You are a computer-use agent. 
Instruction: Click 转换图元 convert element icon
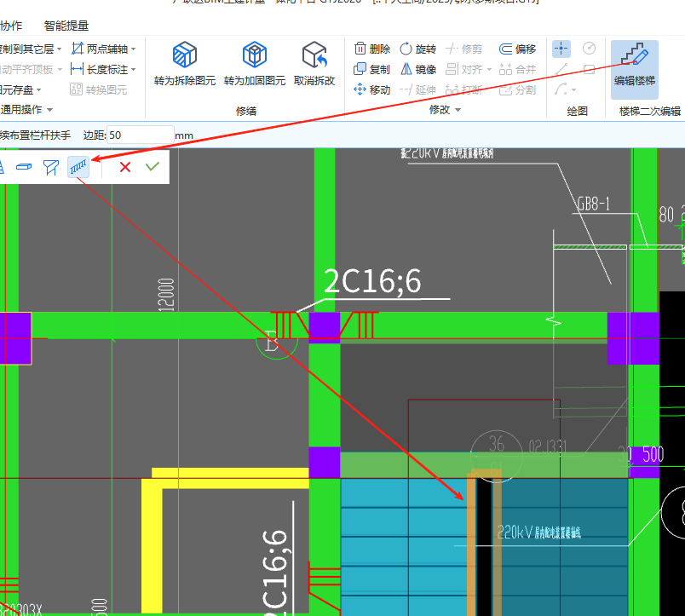point(76,89)
